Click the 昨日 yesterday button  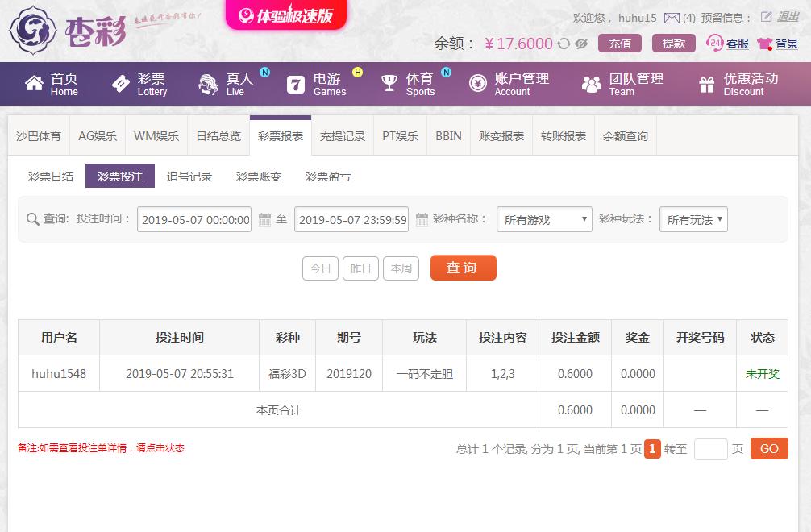(x=360, y=268)
